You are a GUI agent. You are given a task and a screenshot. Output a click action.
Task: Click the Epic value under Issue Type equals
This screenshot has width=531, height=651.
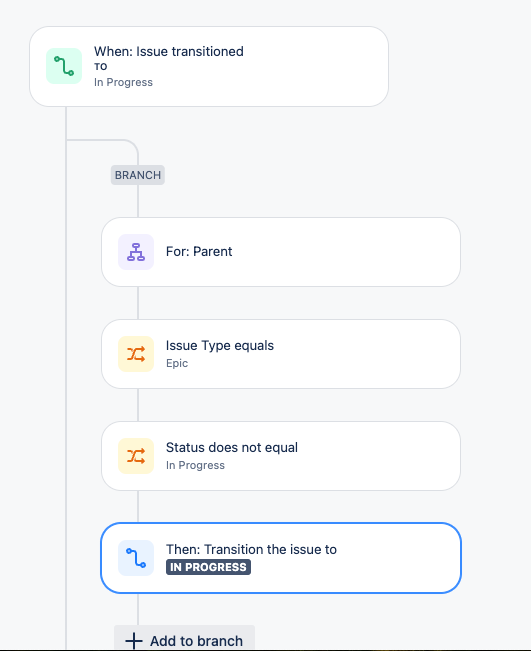[x=177, y=363]
